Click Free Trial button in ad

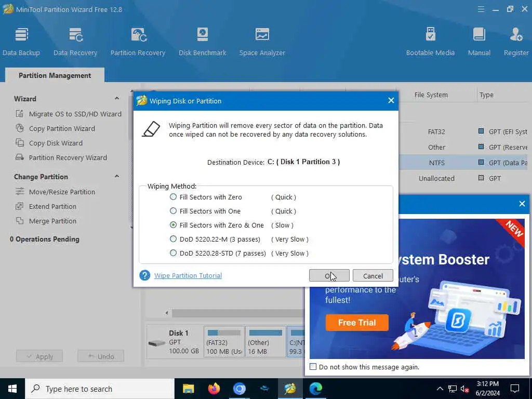click(x=357, y=322)
